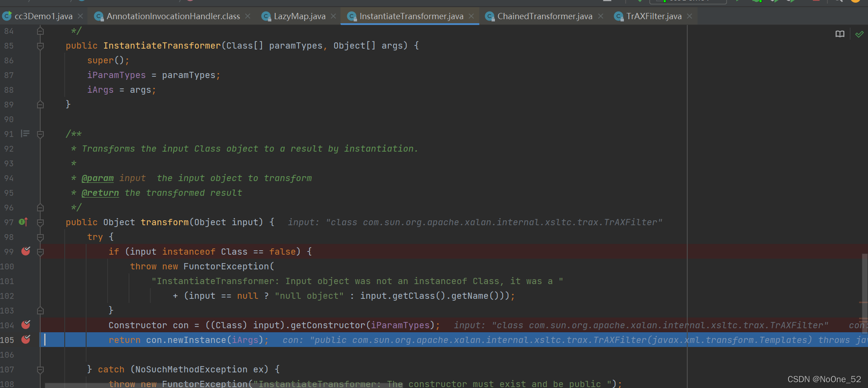Click line number 90 in the gutter

9,119
